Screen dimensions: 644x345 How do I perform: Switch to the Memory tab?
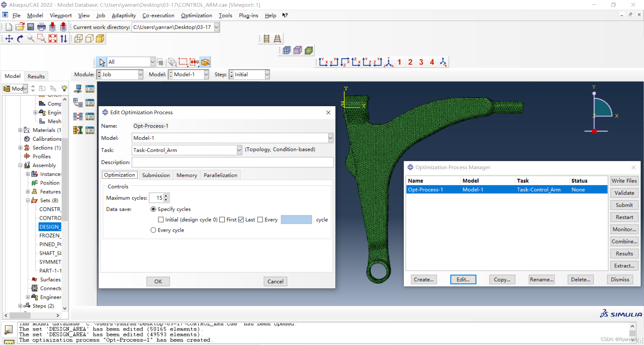(x=187, y=175)
